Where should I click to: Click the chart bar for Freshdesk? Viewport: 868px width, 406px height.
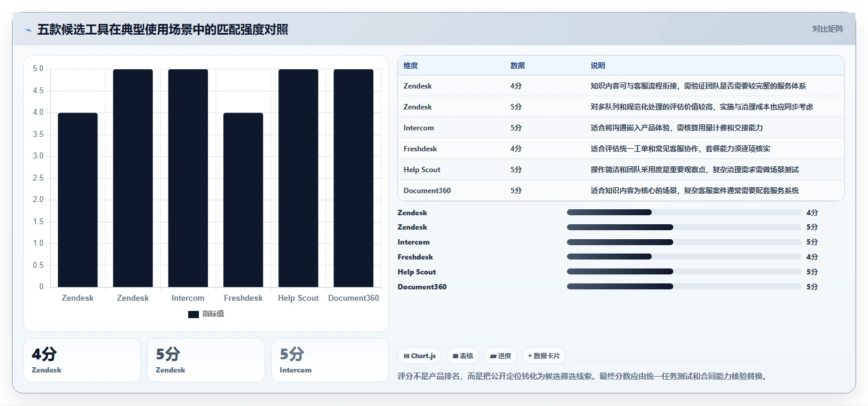tap(243, 200)
